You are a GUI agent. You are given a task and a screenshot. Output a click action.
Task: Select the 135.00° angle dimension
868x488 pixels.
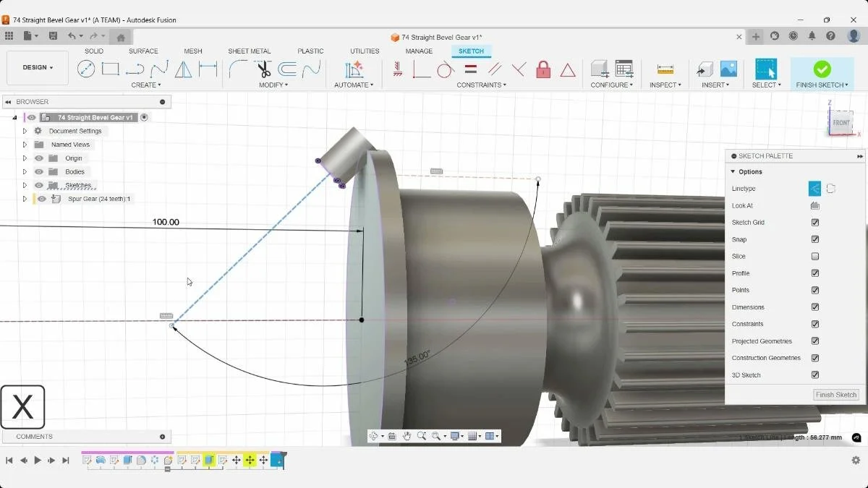(417, 358)
